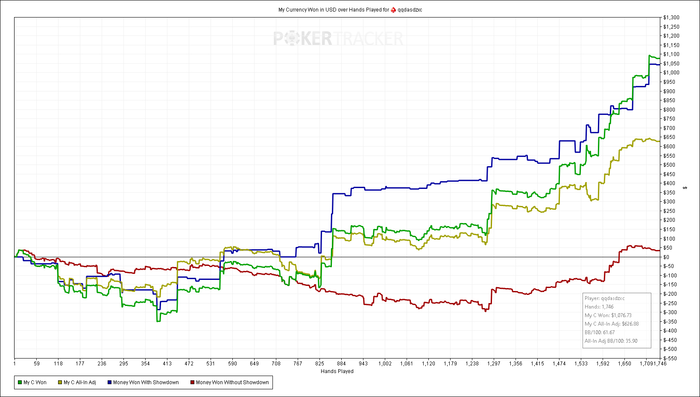Click the $0 y-axis tick label
This screenshot has width=700, height=397.
666,257
